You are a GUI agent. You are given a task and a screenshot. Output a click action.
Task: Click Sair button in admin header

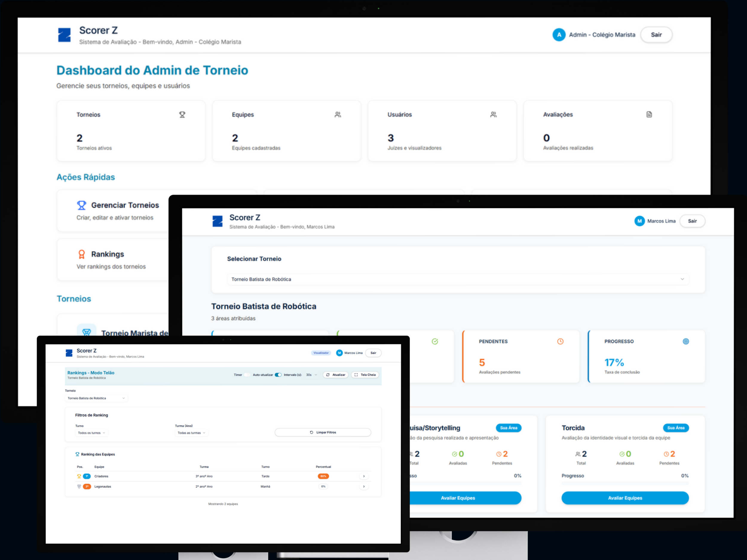tap(656, 35)
